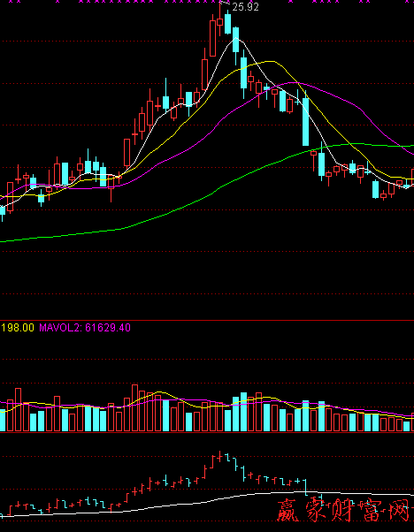Select the first cyan candle right after the 25.92 high
Image resolution: width=414 pixels, height=532 pixels.
tap(227, 23)
